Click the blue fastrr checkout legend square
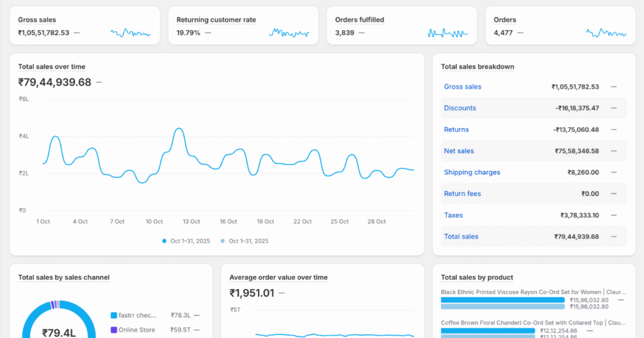Viewport: 644px width, 338px height. pos(114,315)
